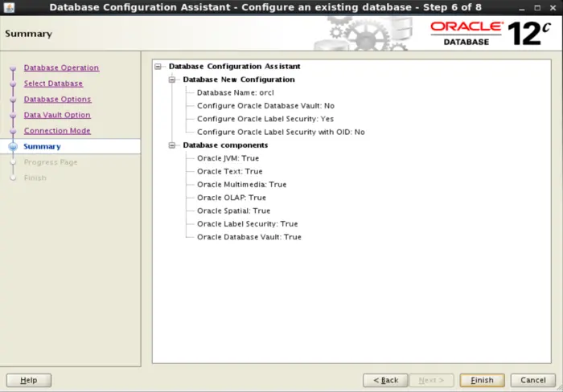563x392 pixels.
Task: Open the Data Vault Option step
Action: (x=57, y=115)
